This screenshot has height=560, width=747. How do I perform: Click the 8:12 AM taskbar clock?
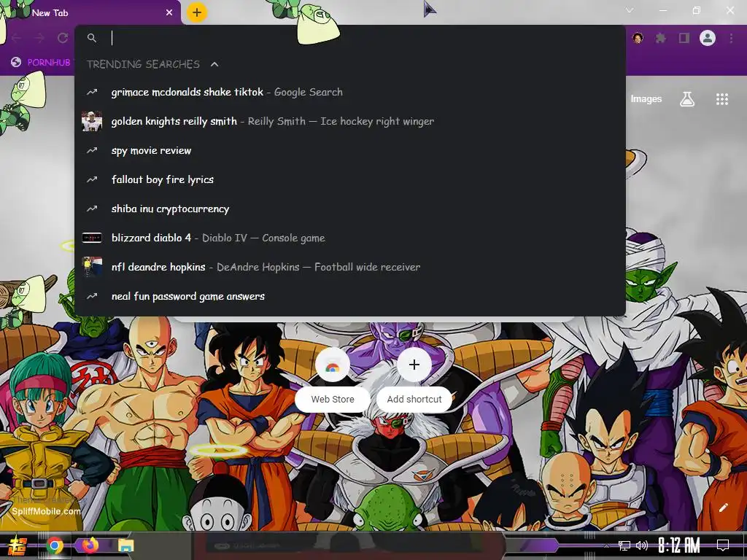tap(679, 545)
